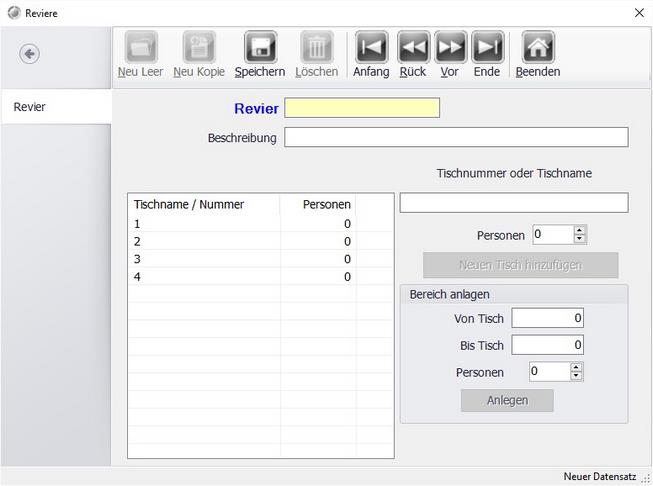Focus the yellow Revier input field
This screenshot has height=486, width=653.
pos(362,108)
